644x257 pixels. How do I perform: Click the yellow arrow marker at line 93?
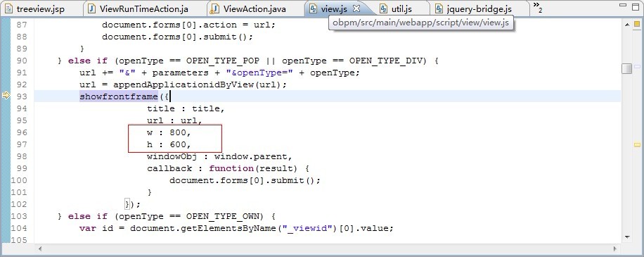pos(6,96)
